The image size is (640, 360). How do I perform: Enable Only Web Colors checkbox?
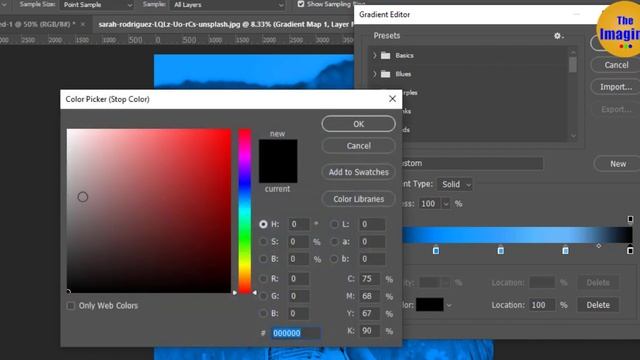coord(71,306)
